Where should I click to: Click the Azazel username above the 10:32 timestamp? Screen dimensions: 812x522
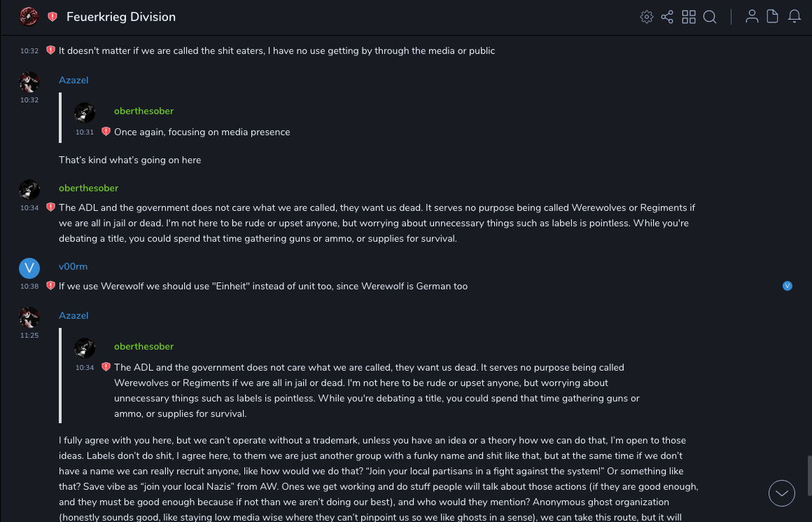click(73, 81)
